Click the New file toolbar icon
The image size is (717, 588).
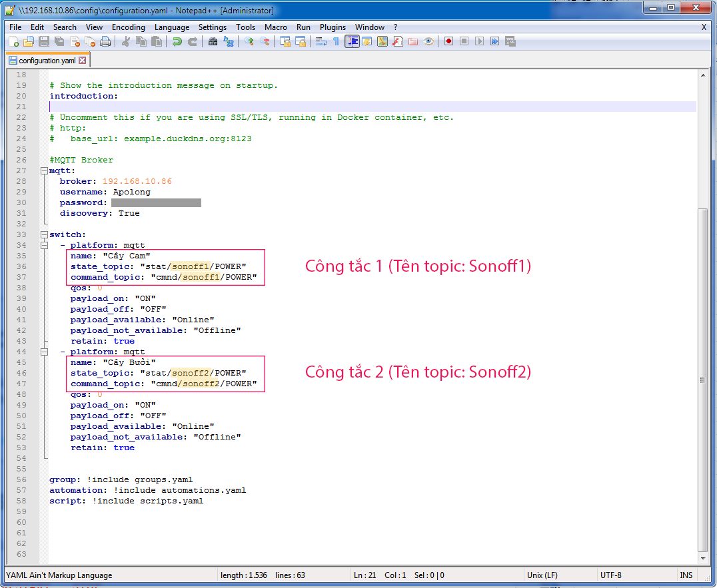[13, 41]
